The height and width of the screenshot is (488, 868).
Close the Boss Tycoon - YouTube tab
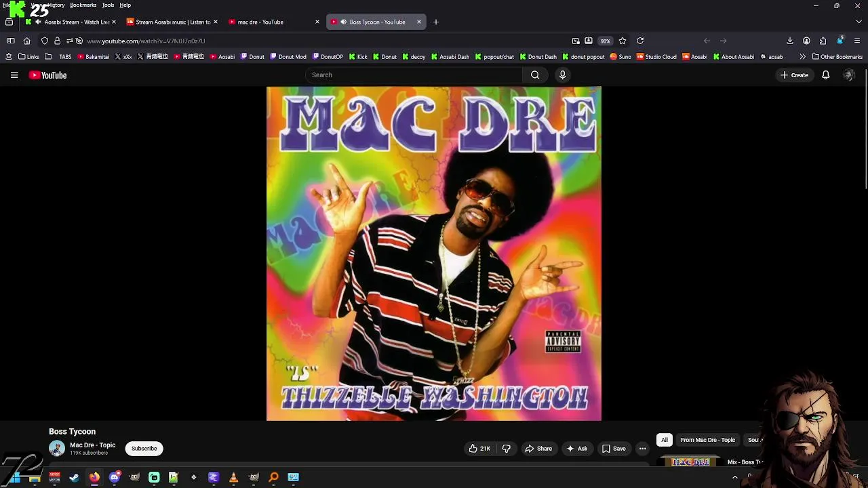point(418,22)
